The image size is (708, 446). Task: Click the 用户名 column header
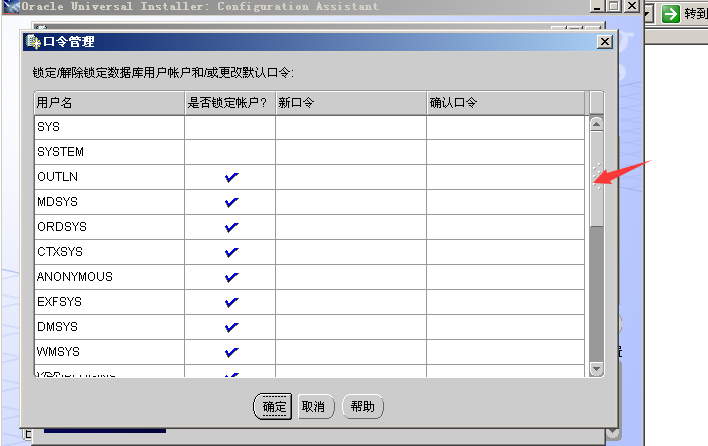coord(109,103)
